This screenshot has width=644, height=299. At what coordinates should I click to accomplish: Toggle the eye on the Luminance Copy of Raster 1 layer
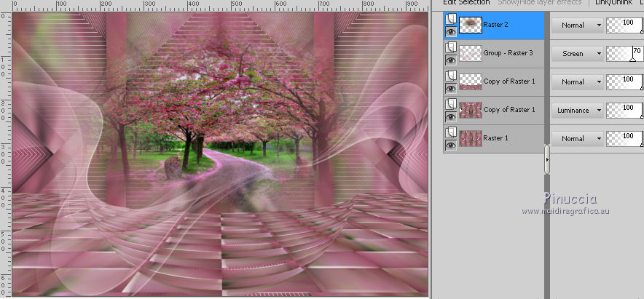(451, 116)
